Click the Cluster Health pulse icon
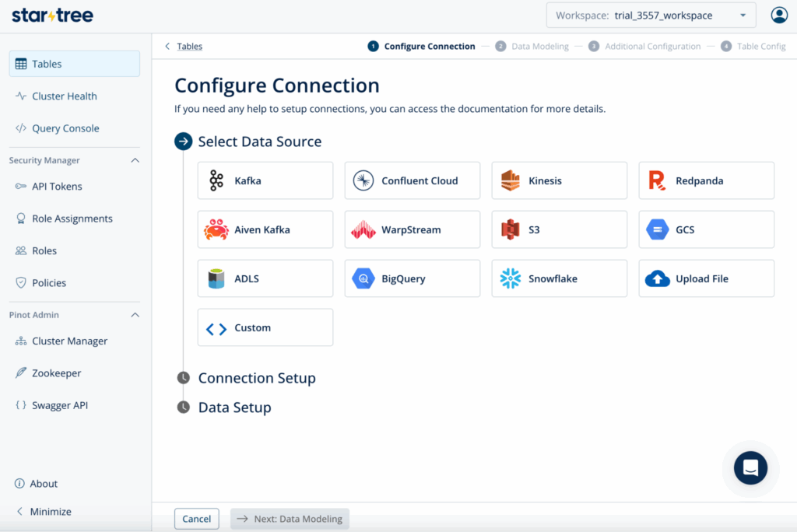This screenshot has width=797, height=532. (21, 96)
